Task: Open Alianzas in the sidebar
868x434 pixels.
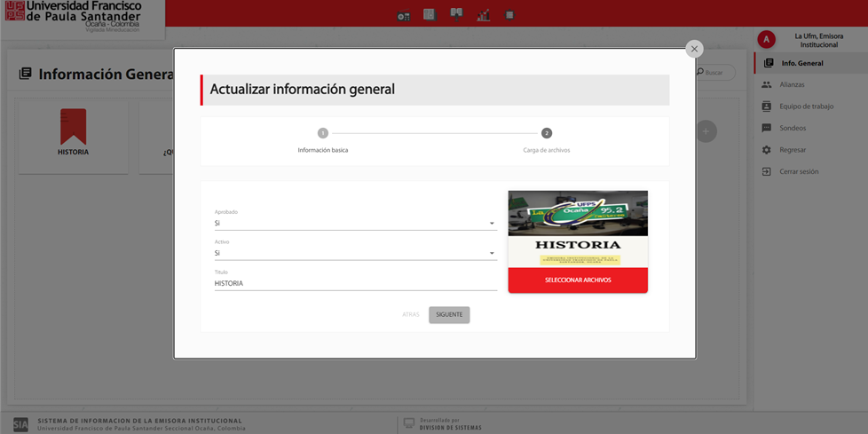Action: click(792, 85)
